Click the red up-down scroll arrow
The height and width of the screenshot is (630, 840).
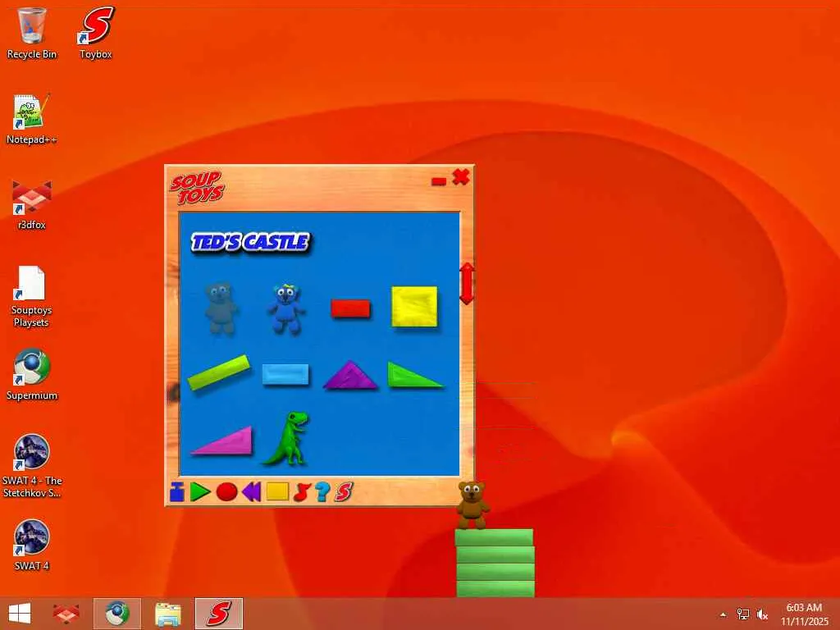pos(467,283)
